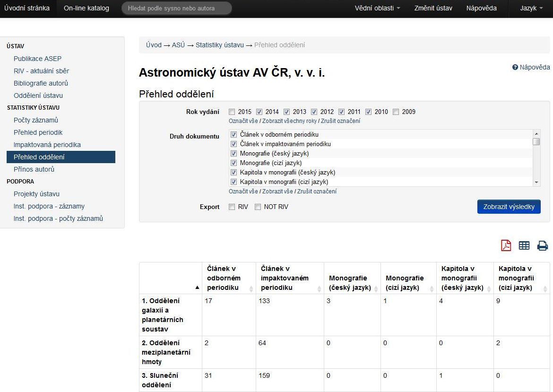Open RIV - aktuální sběr sidebar item
553x392 pixels.
pos(41,71)
